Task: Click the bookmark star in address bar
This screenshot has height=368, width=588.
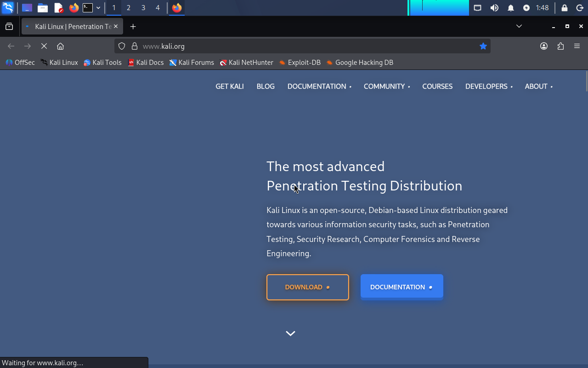Action: click(x=483, y=46)
